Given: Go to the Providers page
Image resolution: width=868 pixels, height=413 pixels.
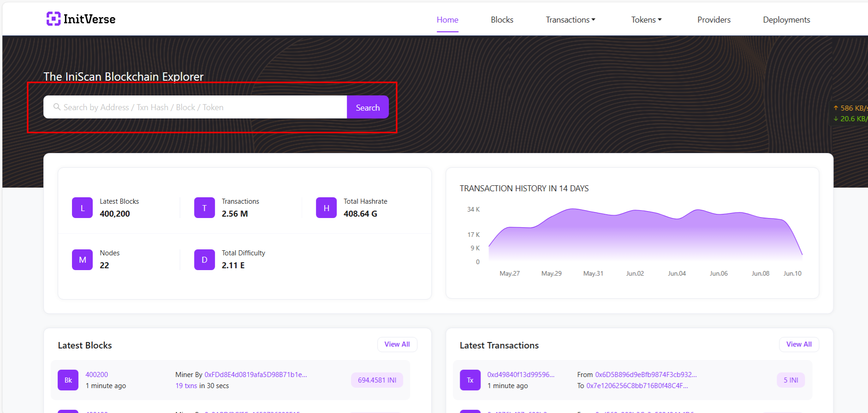Looking at the screenshot, I should point(713,20).
